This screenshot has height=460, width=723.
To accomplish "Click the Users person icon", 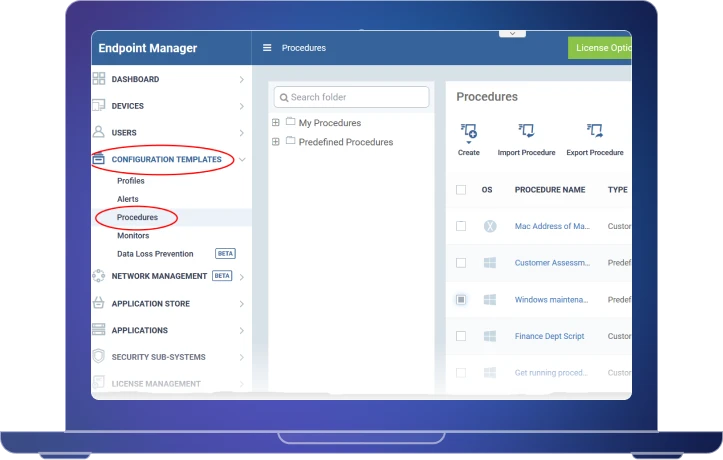I will point(99,132).
